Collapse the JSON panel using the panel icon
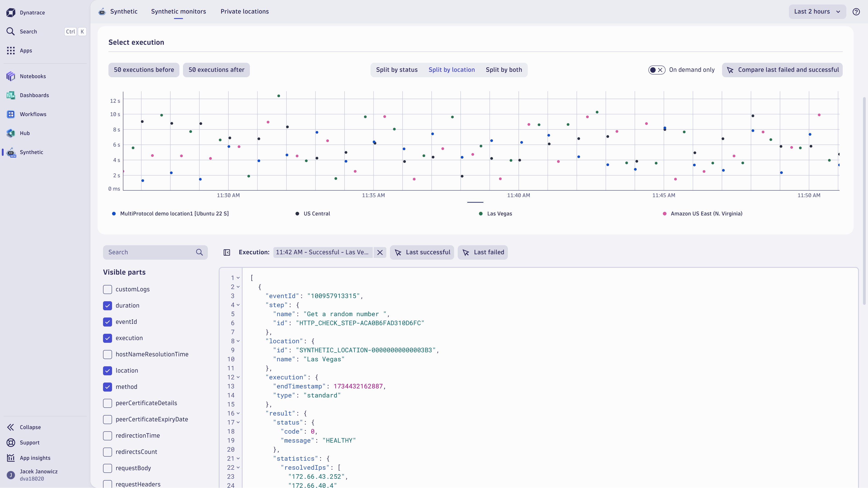Screen dimensions: 868x488 (227, 252)
